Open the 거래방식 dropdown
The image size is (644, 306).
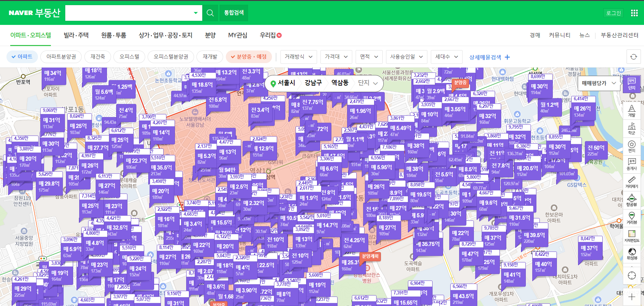(299, 57)
